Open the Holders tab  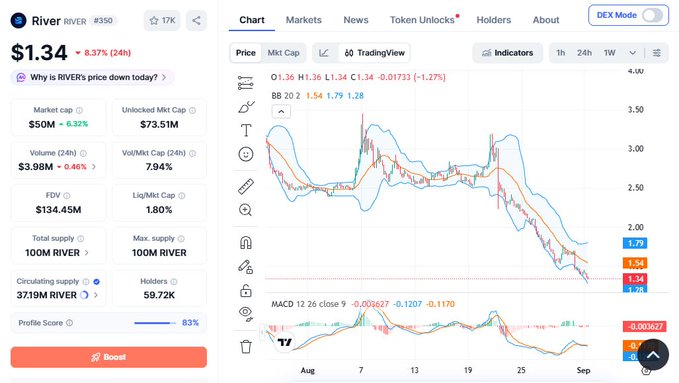(494, 20)
